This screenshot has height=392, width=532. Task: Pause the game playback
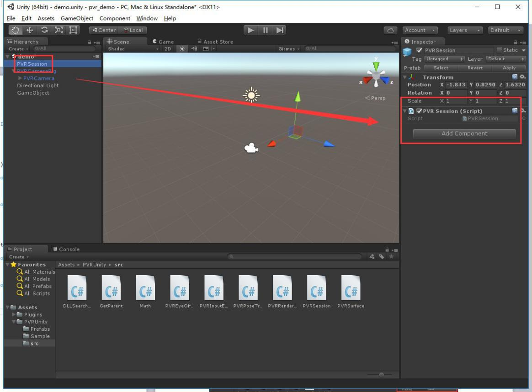click(265, 30)
